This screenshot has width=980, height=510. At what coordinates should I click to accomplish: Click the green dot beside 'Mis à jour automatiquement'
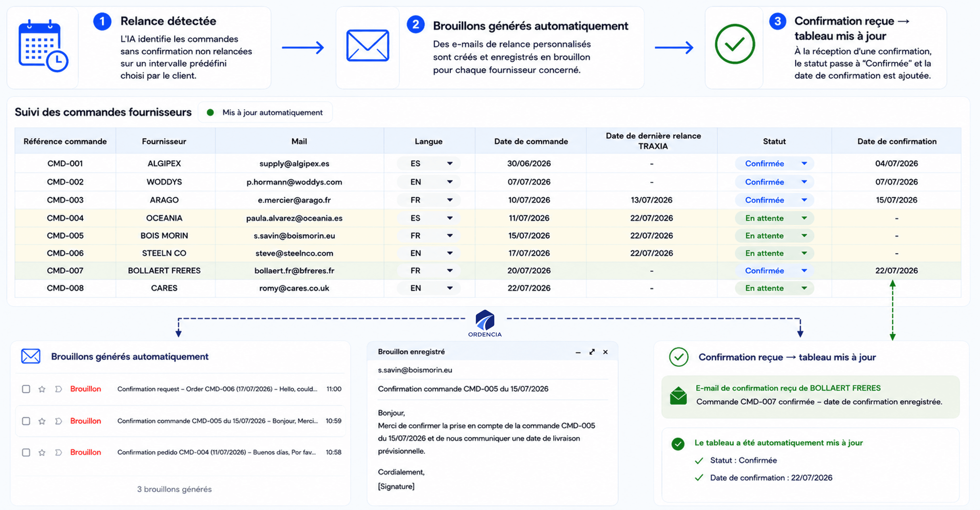coord(210,112)
